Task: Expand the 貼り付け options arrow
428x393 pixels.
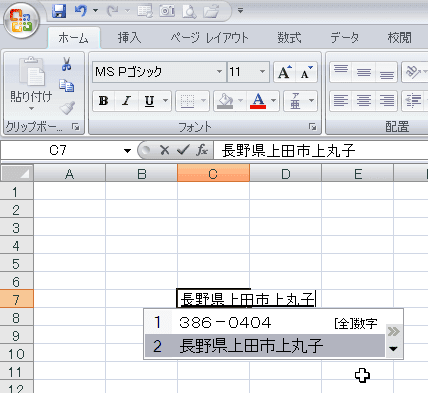Action: tap(31, 109)
